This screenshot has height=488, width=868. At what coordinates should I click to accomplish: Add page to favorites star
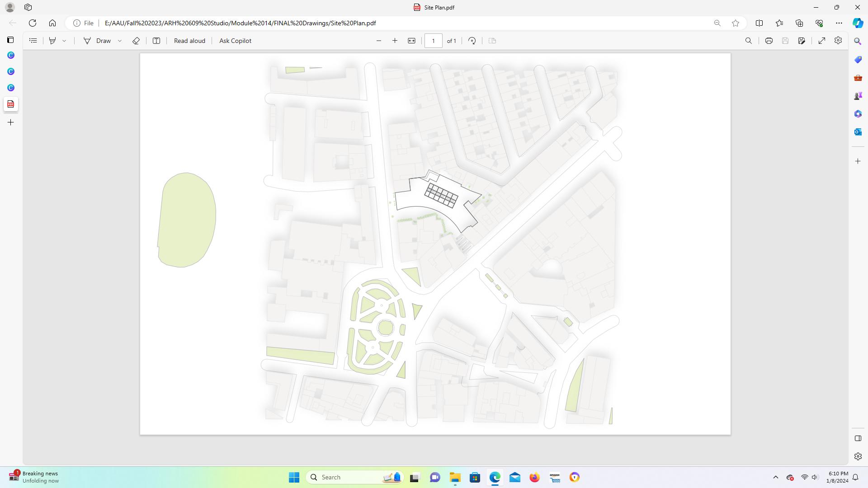[x=736, y=23]
